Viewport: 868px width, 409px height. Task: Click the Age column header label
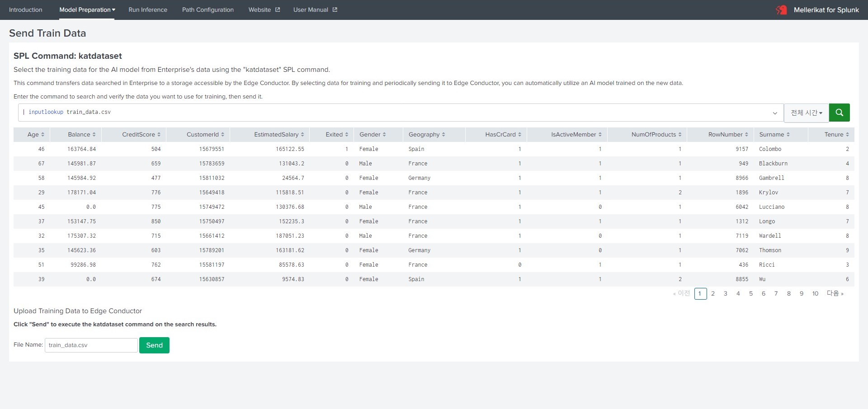point(33,135)
